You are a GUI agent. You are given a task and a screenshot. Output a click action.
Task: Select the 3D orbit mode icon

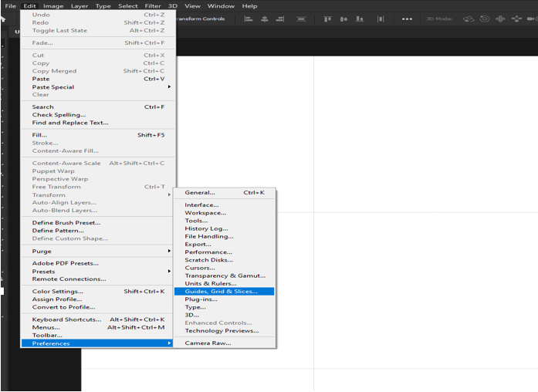[x=470, y=19]
